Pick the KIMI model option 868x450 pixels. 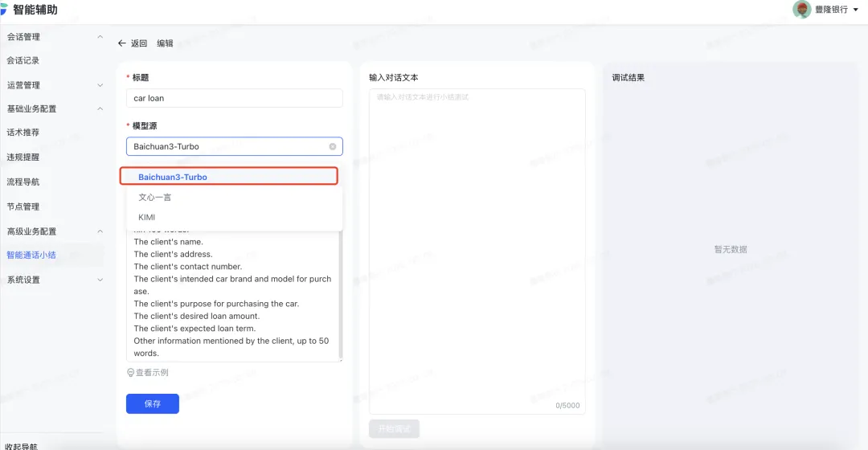[x=147, y=217]
